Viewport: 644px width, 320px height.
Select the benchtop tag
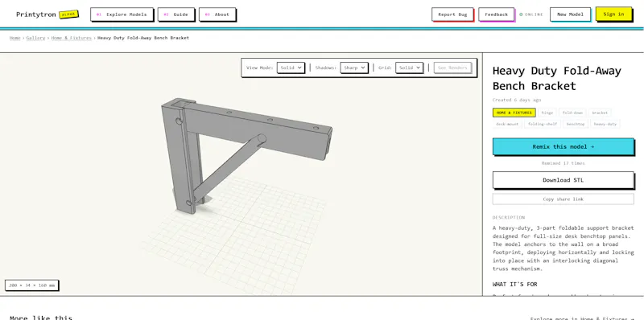coord(575,124)
